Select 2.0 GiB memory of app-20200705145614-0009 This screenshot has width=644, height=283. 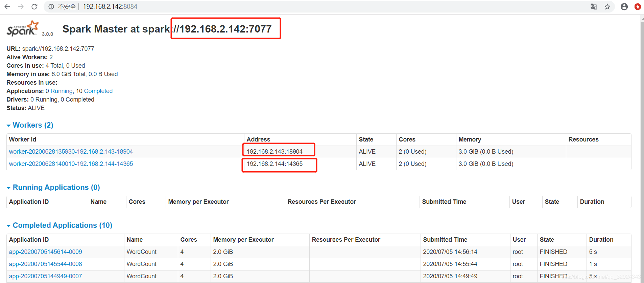point(223,252)
